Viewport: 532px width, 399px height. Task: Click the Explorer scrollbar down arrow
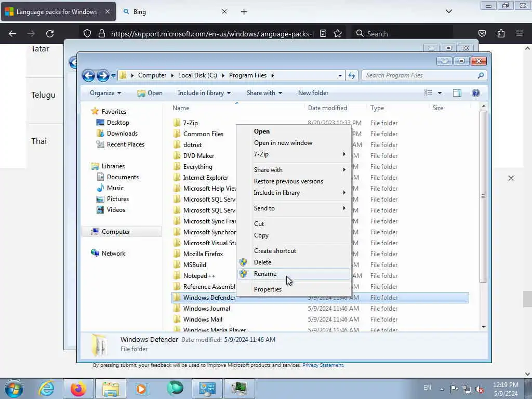[484, 327]
